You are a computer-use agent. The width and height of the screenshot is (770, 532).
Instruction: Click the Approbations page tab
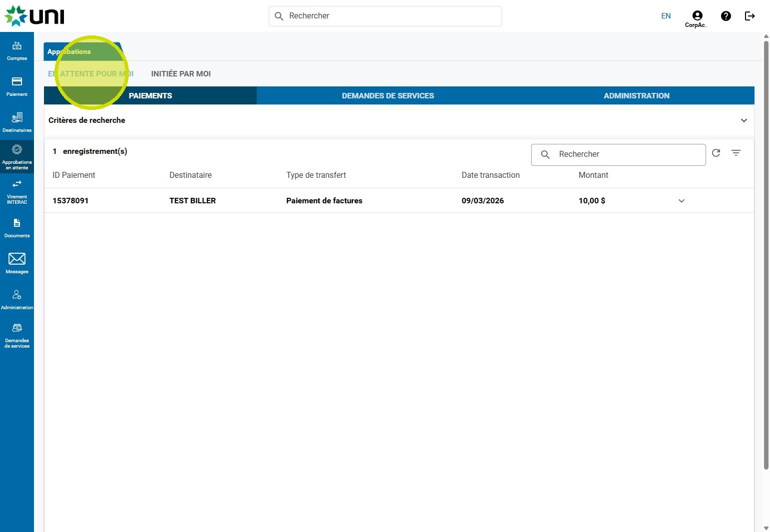point(82,51)
